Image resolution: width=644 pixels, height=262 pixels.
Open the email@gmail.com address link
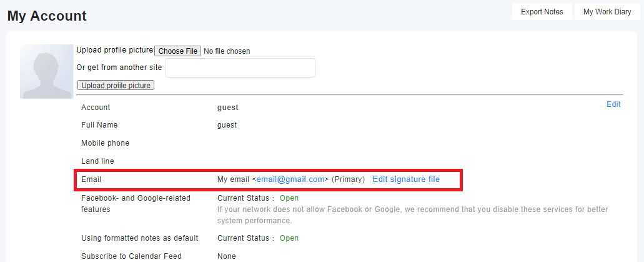pos(291,179)
